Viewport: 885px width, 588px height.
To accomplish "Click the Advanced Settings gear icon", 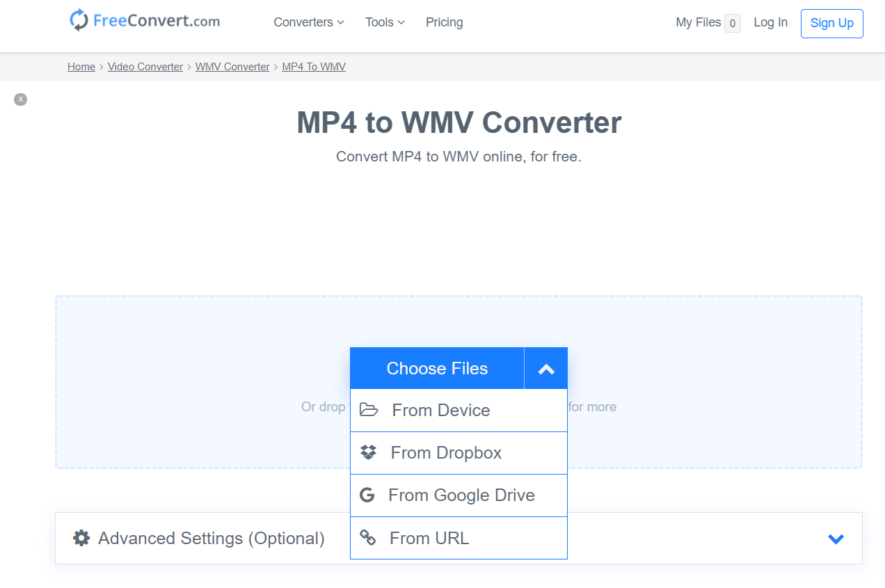I will click(81, 538).
